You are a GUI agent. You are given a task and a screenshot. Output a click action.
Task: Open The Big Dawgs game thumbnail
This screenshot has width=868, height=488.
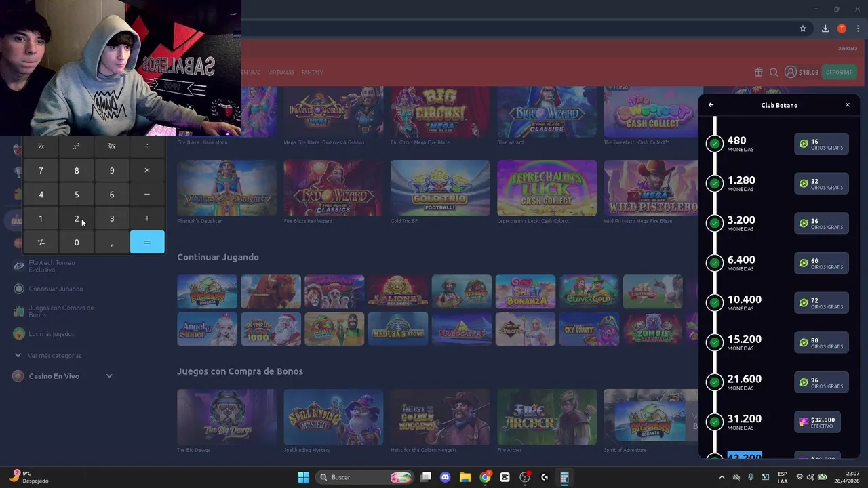226,417
